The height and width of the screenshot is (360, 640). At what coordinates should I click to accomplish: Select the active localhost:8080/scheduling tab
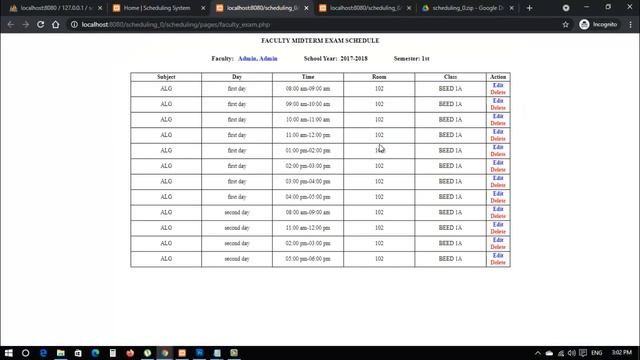[x=262, y=8]
